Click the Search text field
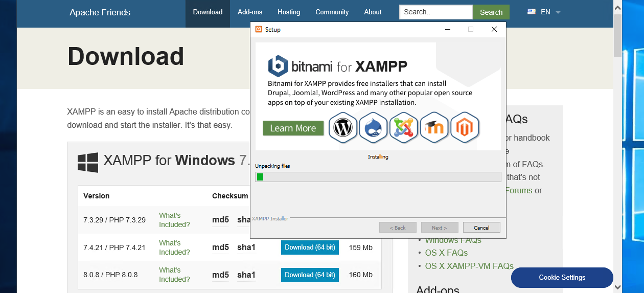This screenshot has width=644, height=293. coord(436,12)
